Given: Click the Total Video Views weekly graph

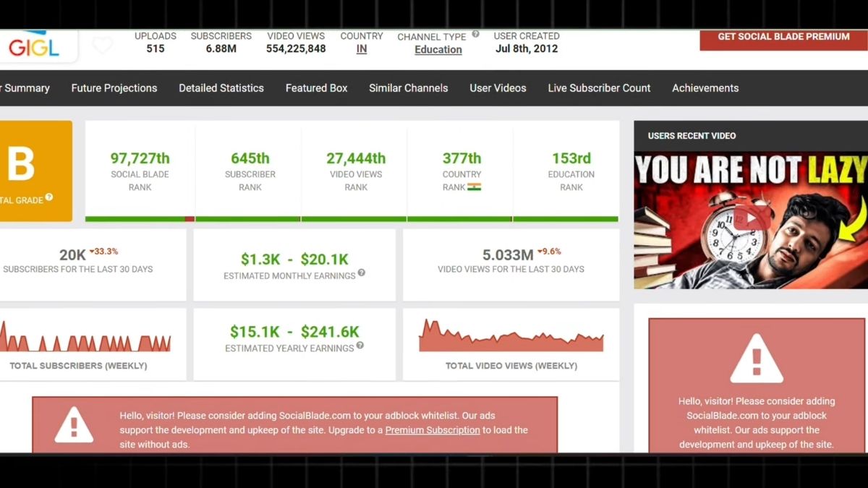Looking at the screenshot, I should click(510, 336).
